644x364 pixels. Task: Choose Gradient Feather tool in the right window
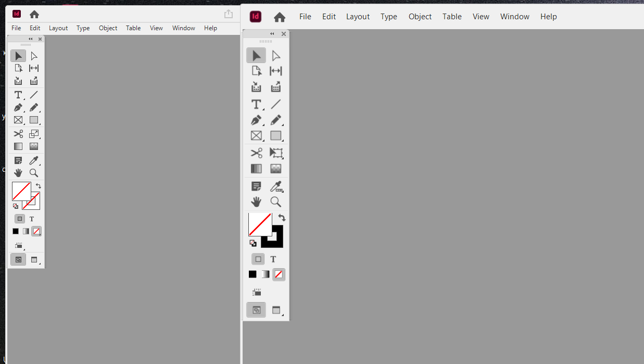[x=276, y=169]
